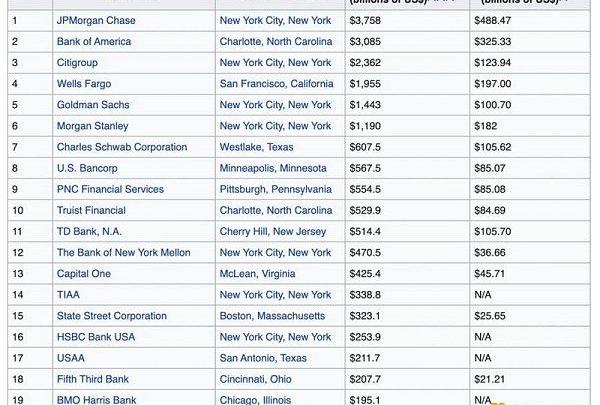Follow the Wells Fargo link
Screen dimensions: 600x405
point(86,83)
